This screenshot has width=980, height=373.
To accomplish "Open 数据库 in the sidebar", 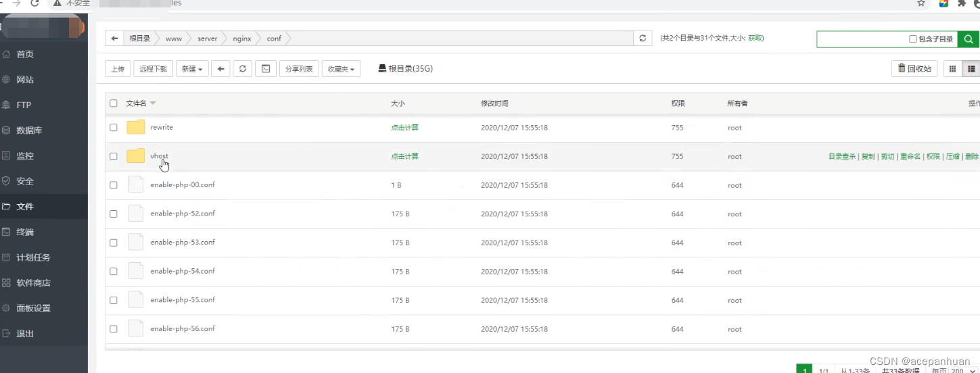I will coord(29,130).
